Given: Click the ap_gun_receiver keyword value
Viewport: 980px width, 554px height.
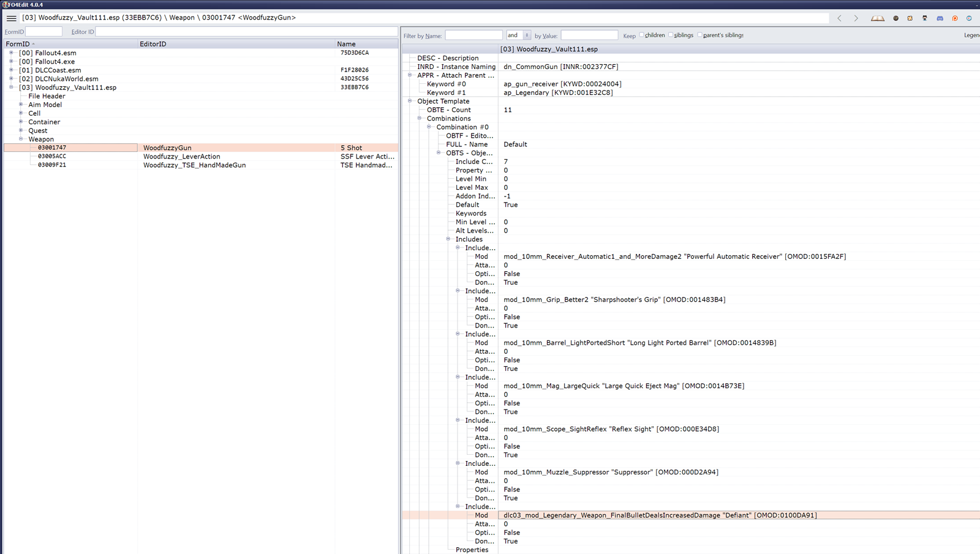Looking at the screenshot, I should 562,84.
